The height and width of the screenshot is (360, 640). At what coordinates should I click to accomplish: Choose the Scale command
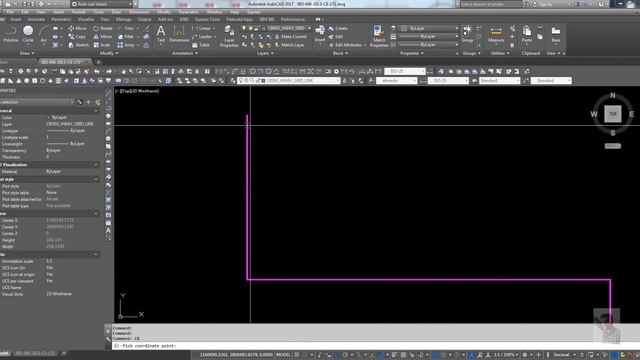point(102,45)
